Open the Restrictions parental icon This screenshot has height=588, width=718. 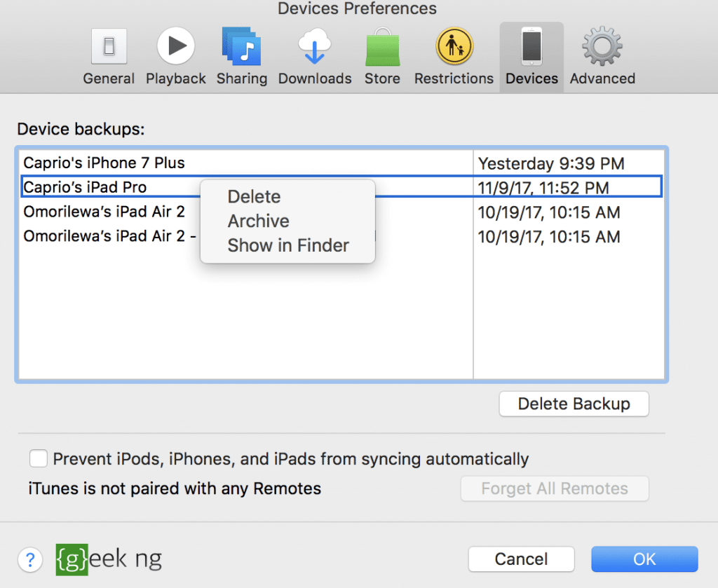[x=454, y=46]
